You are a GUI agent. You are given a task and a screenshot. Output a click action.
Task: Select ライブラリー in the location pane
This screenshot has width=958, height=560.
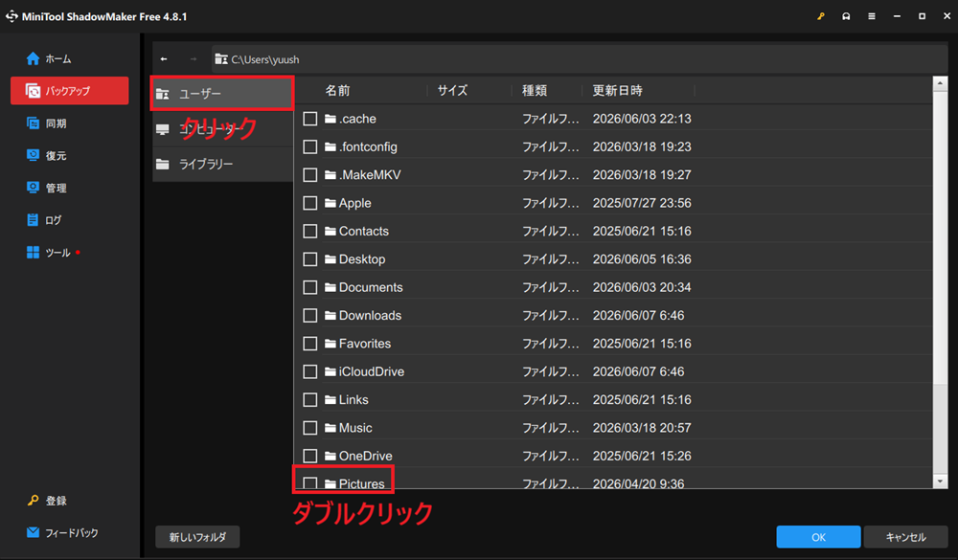(223, 164)
